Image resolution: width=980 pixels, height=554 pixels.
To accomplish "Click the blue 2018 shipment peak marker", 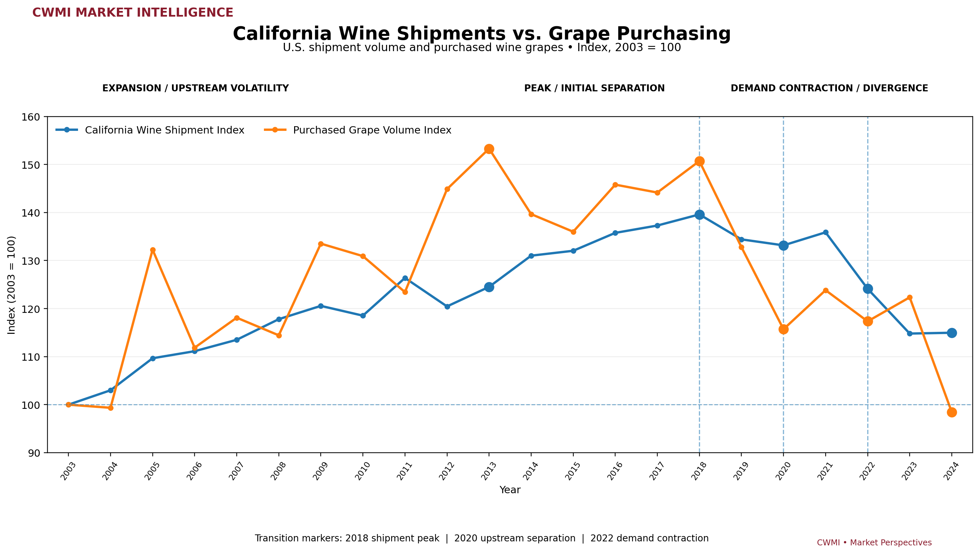I will (699, 215).
